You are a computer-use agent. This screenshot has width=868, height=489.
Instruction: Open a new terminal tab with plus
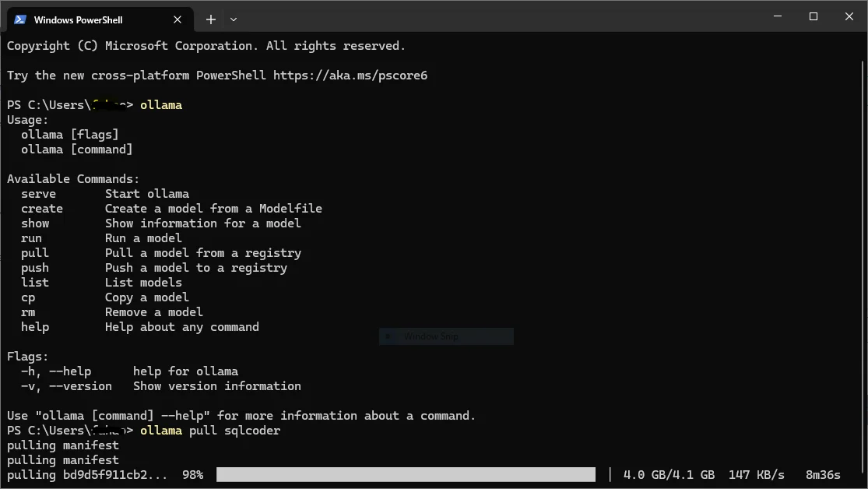point(210,19)
